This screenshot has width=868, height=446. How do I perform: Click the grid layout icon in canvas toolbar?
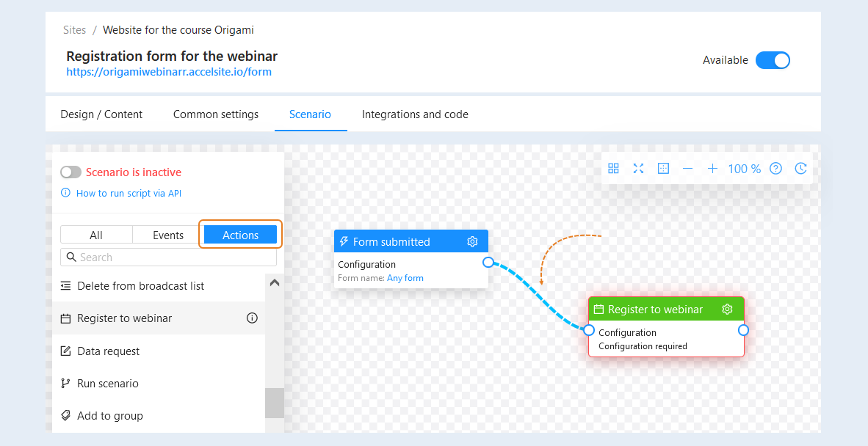coord(613,169)
